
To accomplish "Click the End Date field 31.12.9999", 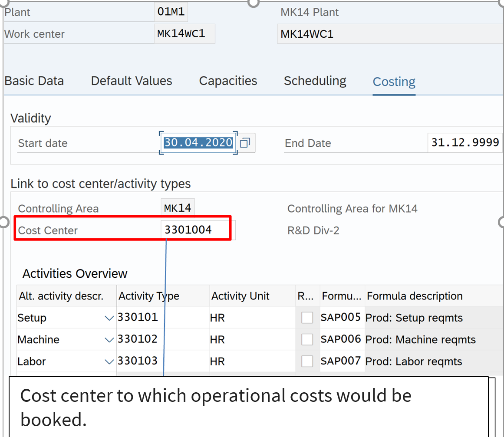I will point(464,143).
